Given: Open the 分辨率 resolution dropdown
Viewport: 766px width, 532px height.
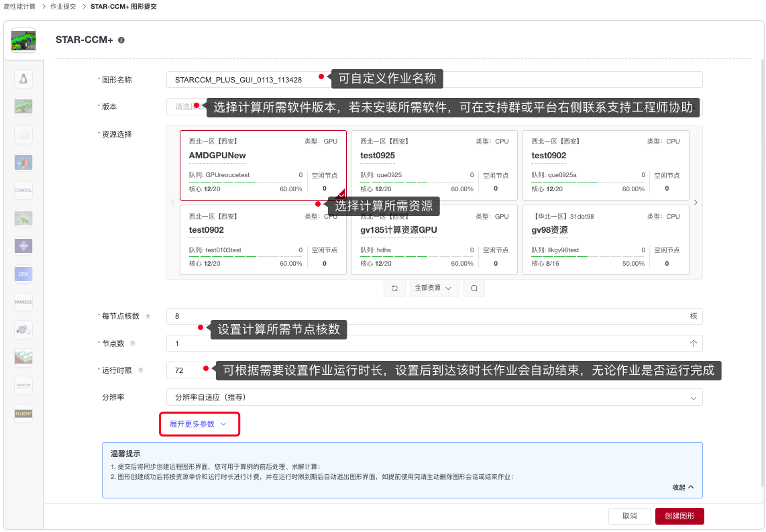Looking at the screenshot, I should point(434,397).
